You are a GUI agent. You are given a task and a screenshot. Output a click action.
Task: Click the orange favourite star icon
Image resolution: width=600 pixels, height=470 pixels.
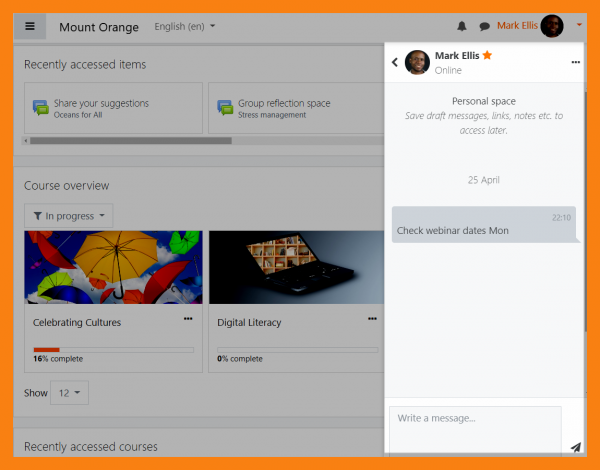pos(487,55)
